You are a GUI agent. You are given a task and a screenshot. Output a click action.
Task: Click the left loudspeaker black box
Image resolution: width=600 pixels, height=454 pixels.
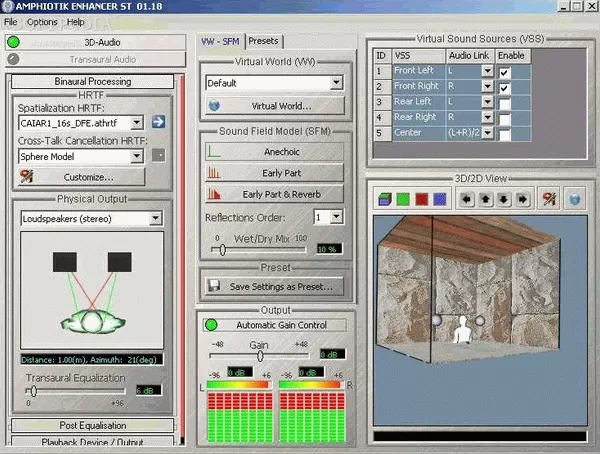tap(65, 262)
